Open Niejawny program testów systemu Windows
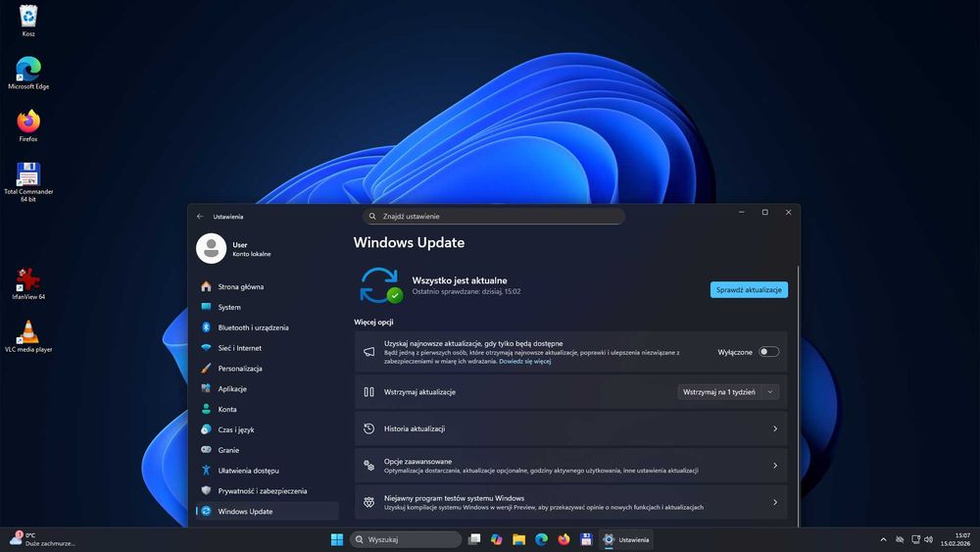Screen dimensions: 980x552 pos(570,503)
